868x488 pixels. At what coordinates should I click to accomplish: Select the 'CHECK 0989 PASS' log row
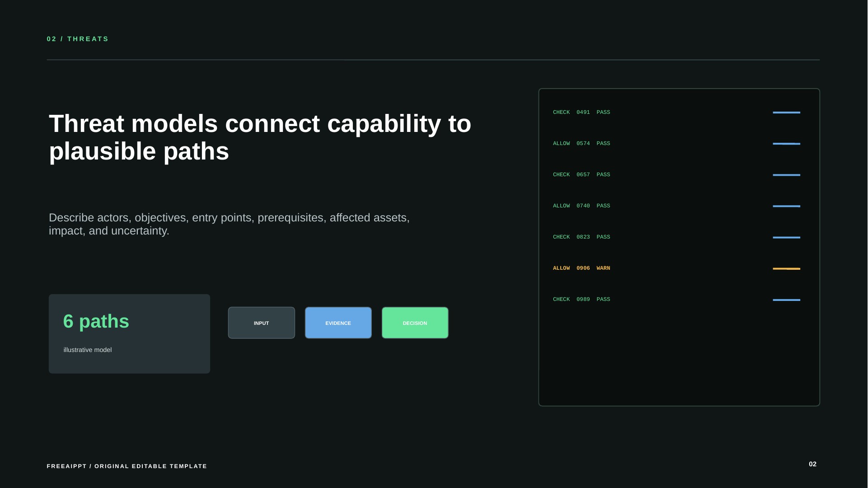(x=582, y=299)
